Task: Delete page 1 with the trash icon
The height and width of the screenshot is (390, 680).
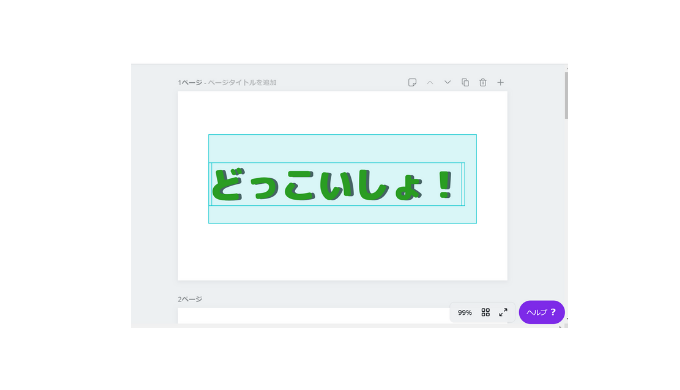Action: pyautogui.click(x=483, y=82)
